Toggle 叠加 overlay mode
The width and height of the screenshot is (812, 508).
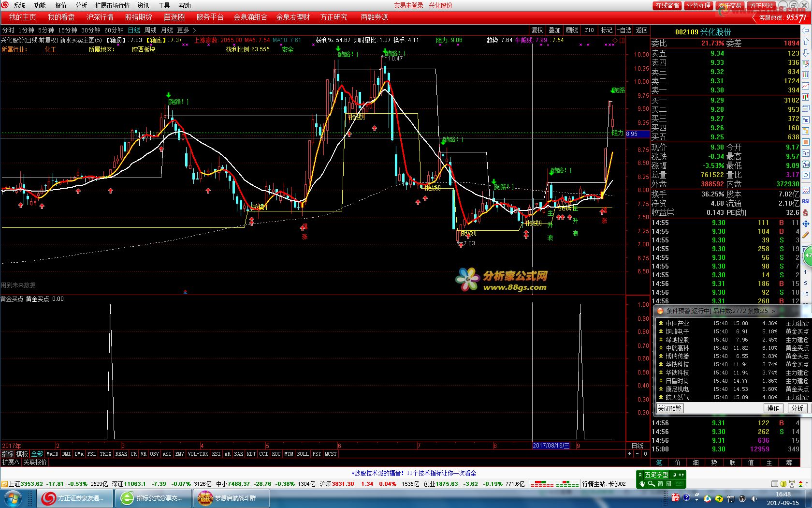click(x=554, y=30)
